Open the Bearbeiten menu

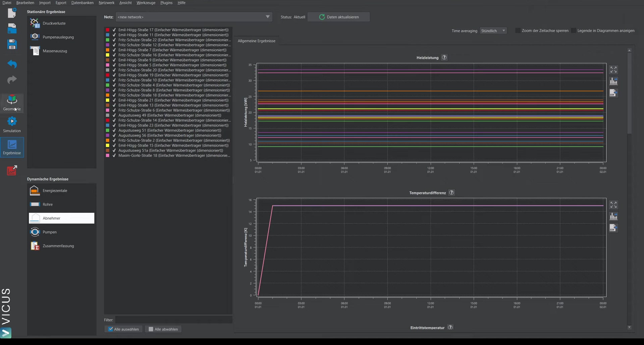click(25, 3)
